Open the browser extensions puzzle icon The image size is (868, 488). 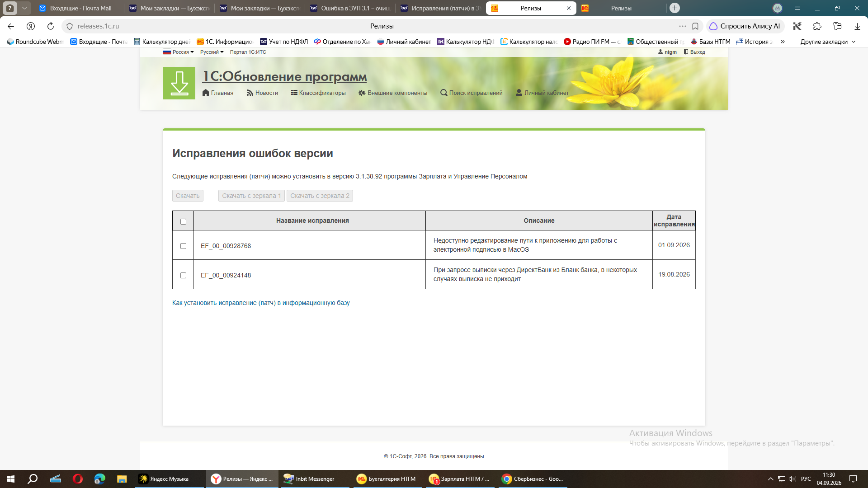pos(817,26)
